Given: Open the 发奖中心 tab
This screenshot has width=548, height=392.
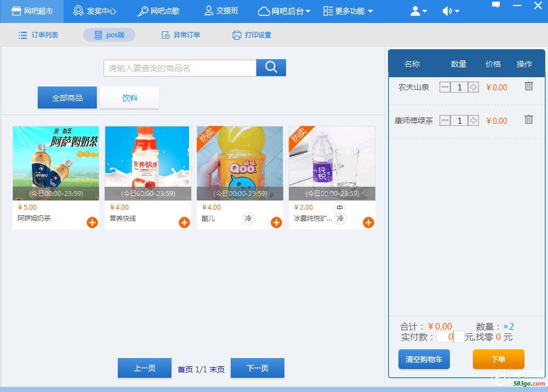Looking at the screenshot, I should tap(94, 11).
